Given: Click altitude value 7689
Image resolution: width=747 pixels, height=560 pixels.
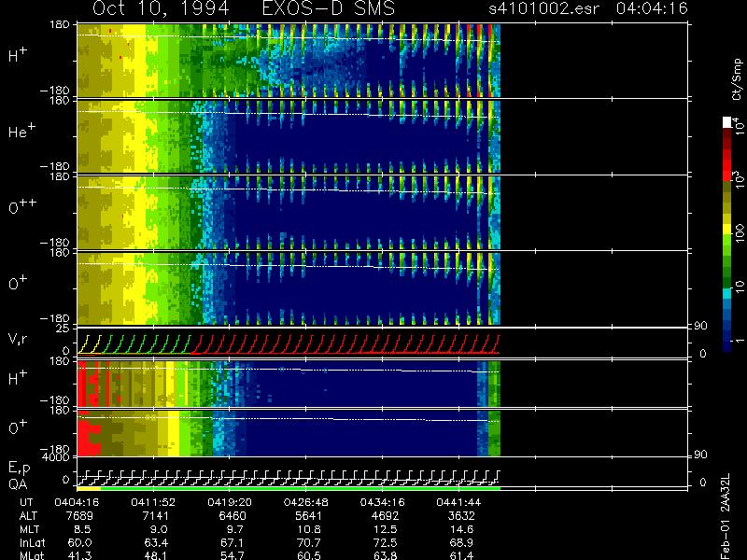Looking at the screenshot, I should [80, 516].
